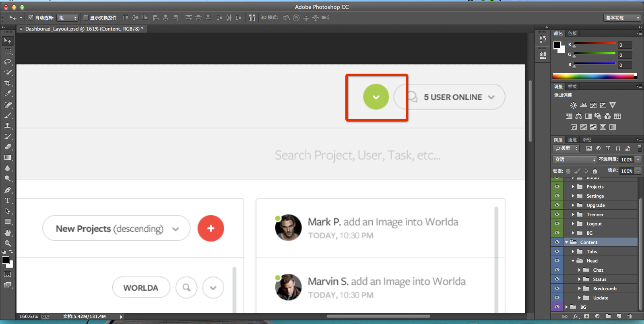Hide the Projects layer group
The width and height of the screenshot is (644, 324).
click(557, 186)
